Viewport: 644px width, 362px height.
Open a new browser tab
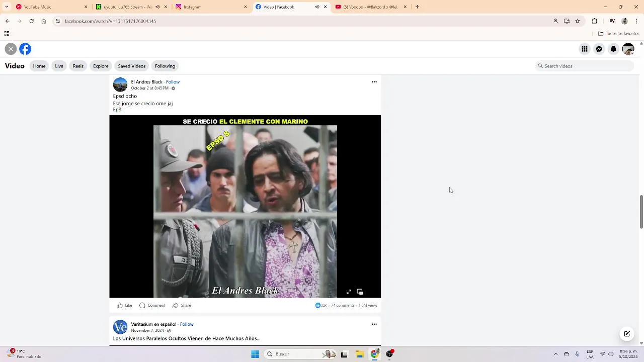click(417, 7)
